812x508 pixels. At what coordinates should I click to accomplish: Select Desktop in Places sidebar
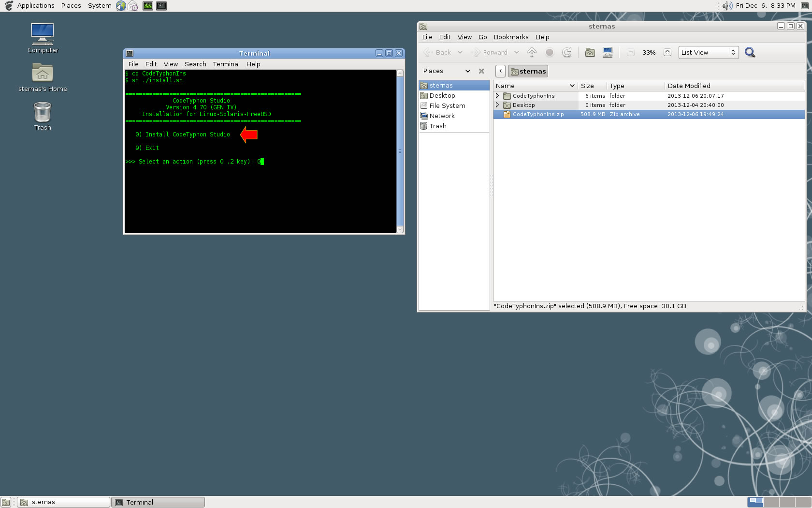pyautogui.click(x=454, y=95)
